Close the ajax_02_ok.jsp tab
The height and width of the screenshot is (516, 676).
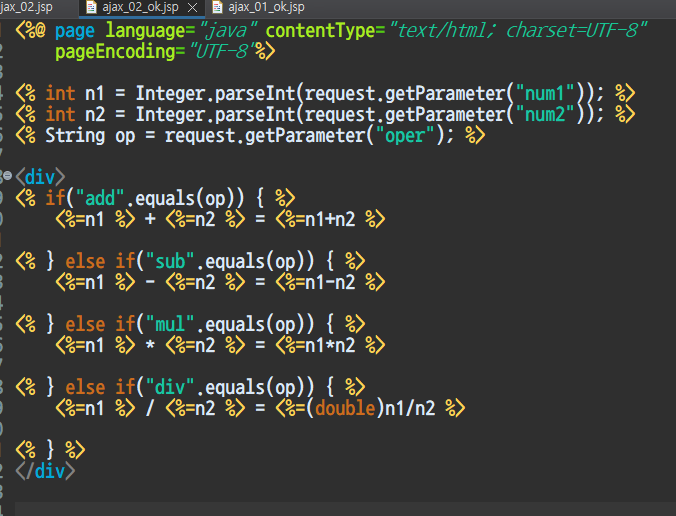(193, 7)
